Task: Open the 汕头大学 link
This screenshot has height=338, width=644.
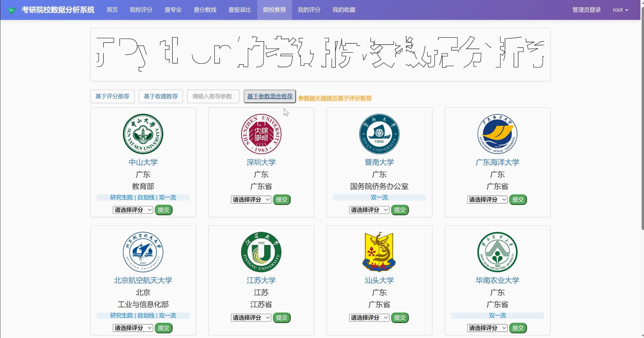Action: pyautogui.click(x=379, y=280)
